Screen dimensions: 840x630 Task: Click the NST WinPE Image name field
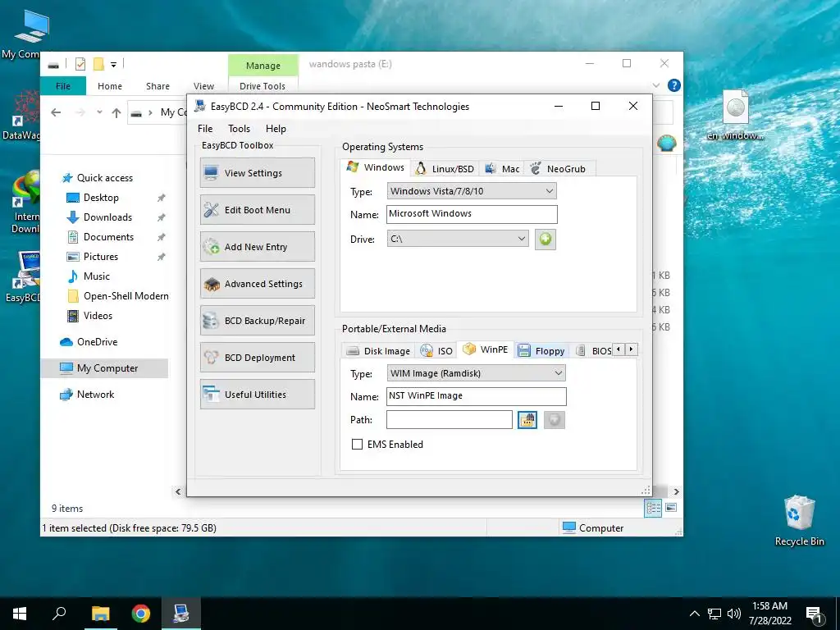pos(477,396)
